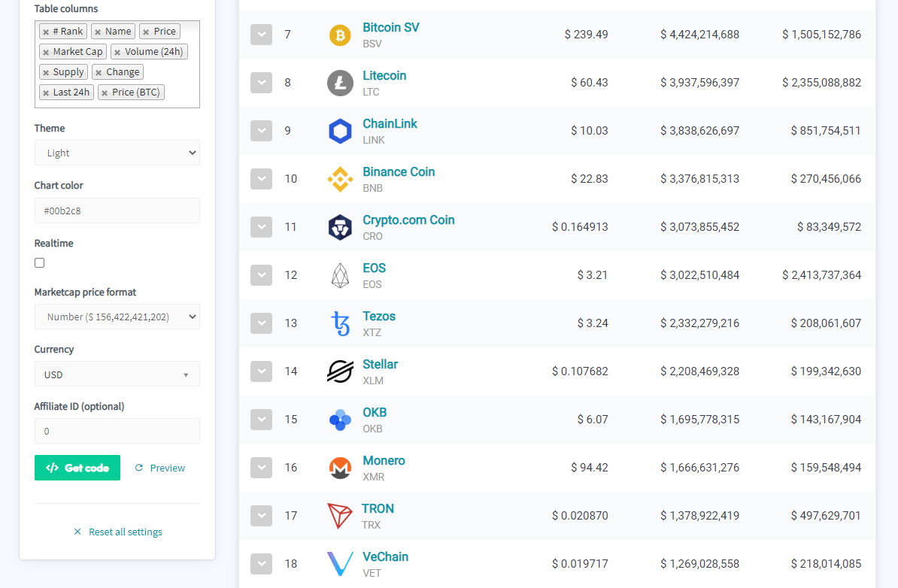Image resolution: width=898 pixels, height=588 pixels.
Task: Click the Tezos logo icon
Action: point(340,323)
